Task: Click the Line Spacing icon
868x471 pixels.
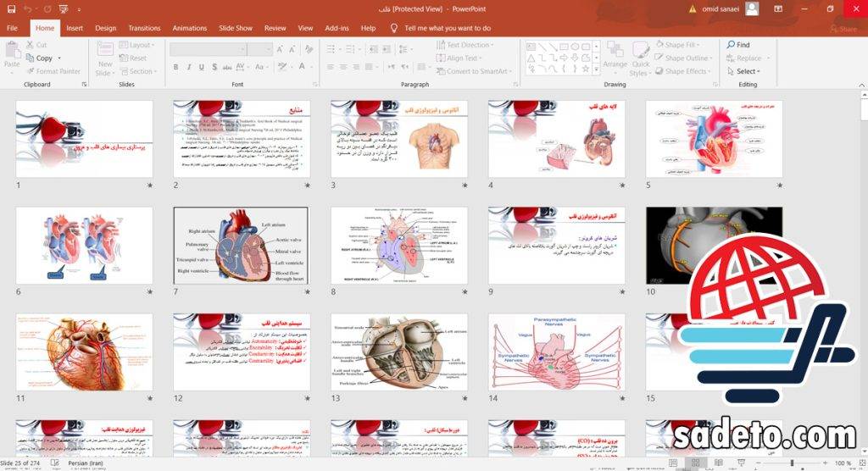Action: click(403, 49)
